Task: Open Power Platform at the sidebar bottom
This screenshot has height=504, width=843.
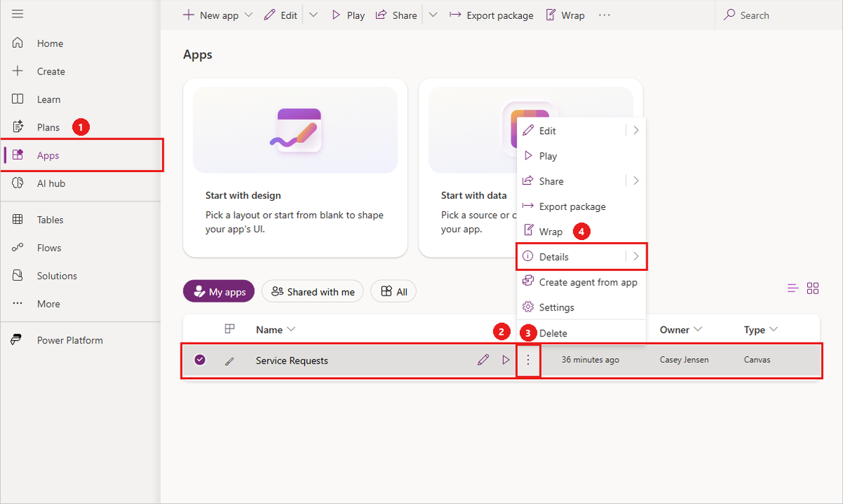Action: click(x=68, y=340)
